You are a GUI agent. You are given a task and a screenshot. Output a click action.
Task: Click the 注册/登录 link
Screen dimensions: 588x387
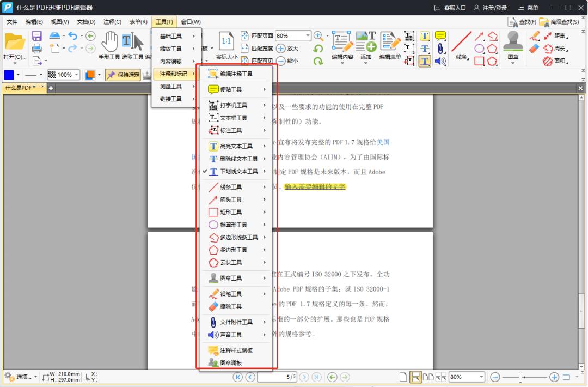click(490, 8)
